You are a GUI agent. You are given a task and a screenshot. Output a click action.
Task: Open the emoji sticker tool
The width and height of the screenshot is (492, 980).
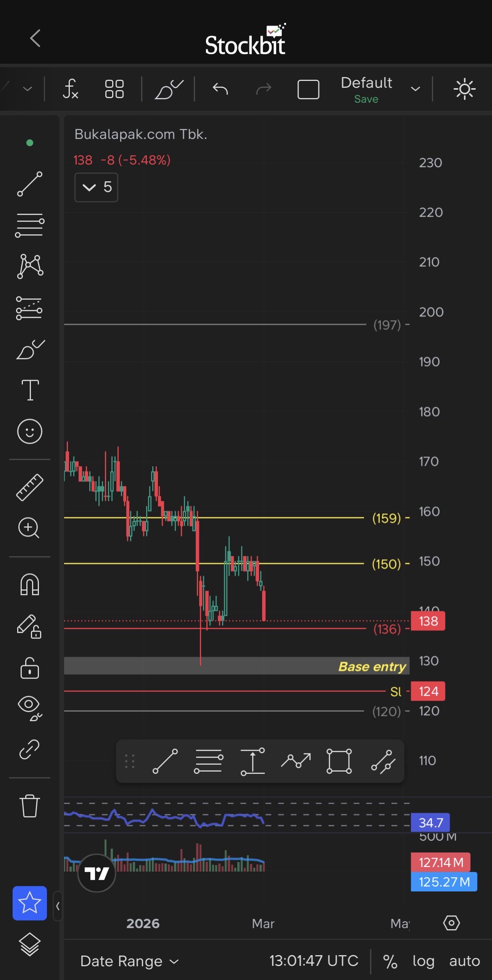(30, 432)
